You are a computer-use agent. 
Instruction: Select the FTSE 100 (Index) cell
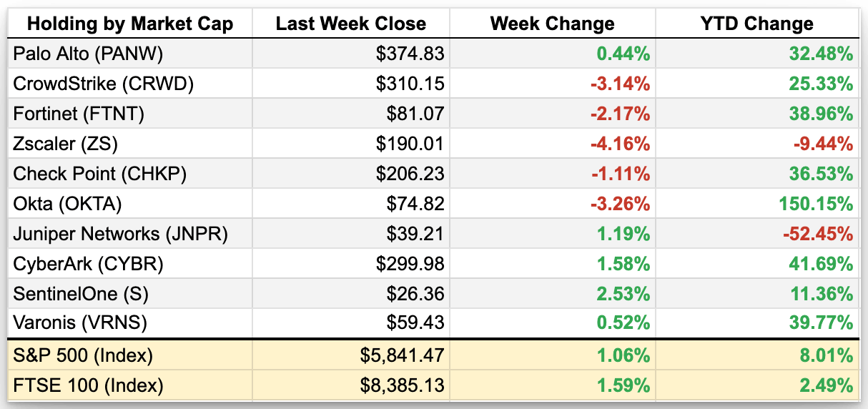pos(88,386)
